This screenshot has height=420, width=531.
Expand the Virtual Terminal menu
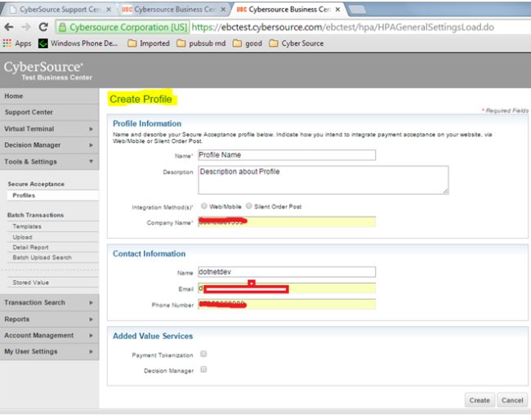click(x=50, y=129)
